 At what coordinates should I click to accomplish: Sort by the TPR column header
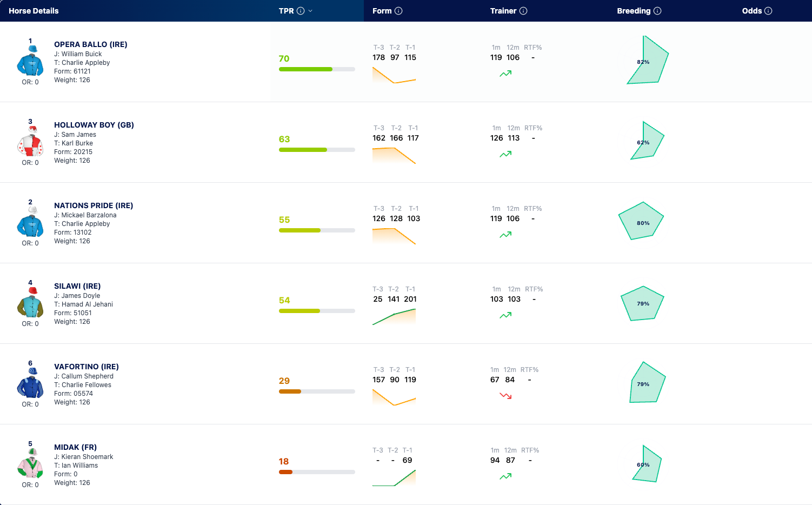click(287, 11)
